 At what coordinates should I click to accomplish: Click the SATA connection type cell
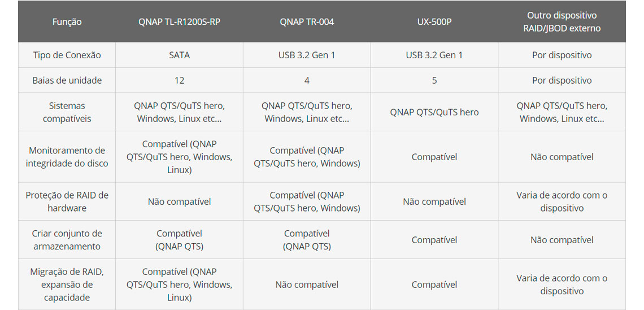pos(179,55)
